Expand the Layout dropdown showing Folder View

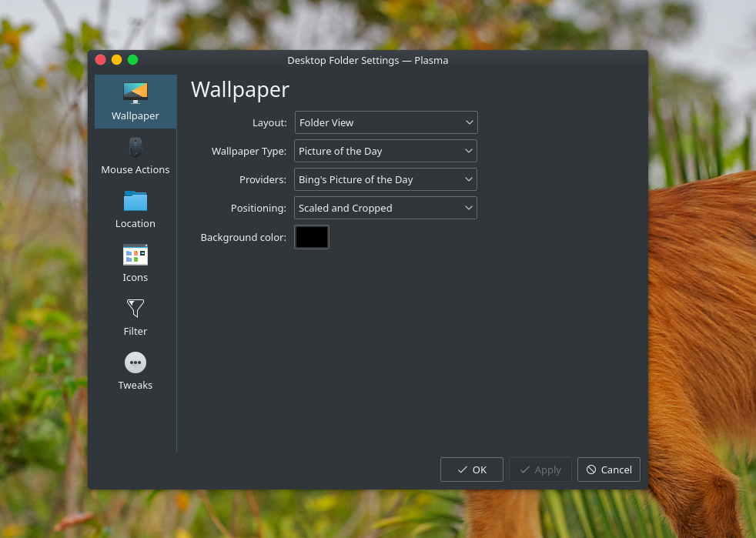(x=386, y=122)
